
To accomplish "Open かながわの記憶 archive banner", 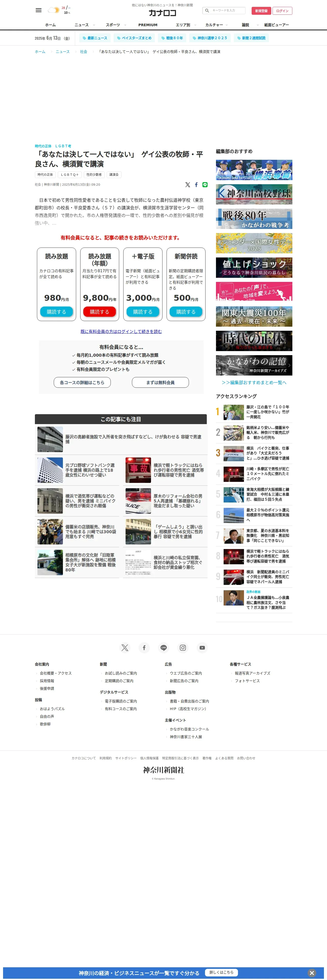I will pos(254,365).
